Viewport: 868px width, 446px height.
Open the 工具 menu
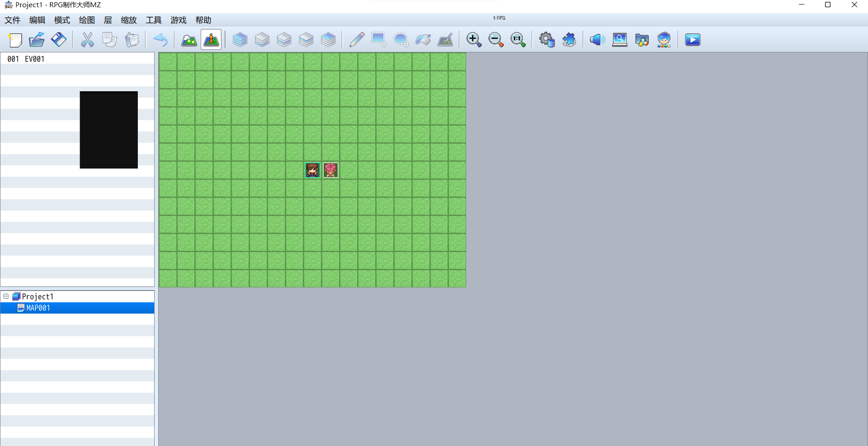point(154,20)
